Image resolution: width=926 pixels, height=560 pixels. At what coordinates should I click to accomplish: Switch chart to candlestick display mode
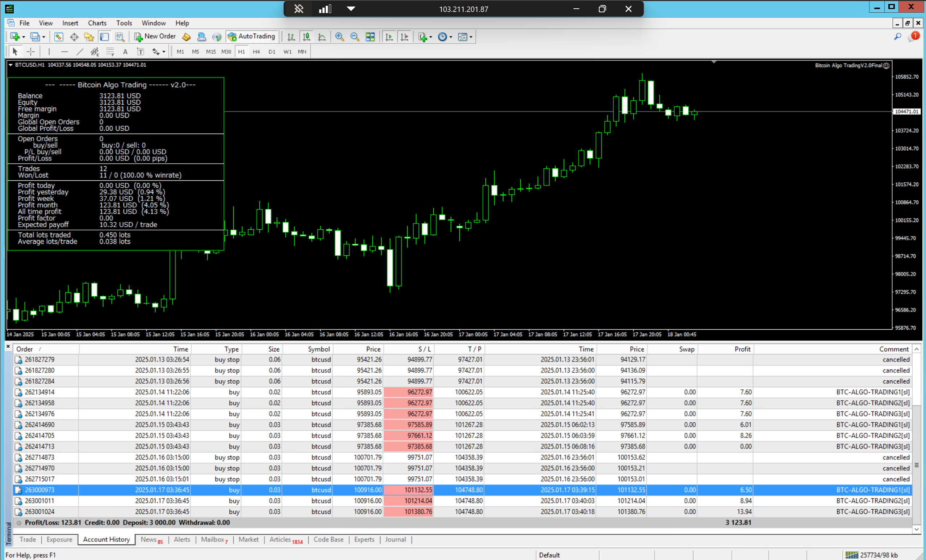click(x=306, y=37)
